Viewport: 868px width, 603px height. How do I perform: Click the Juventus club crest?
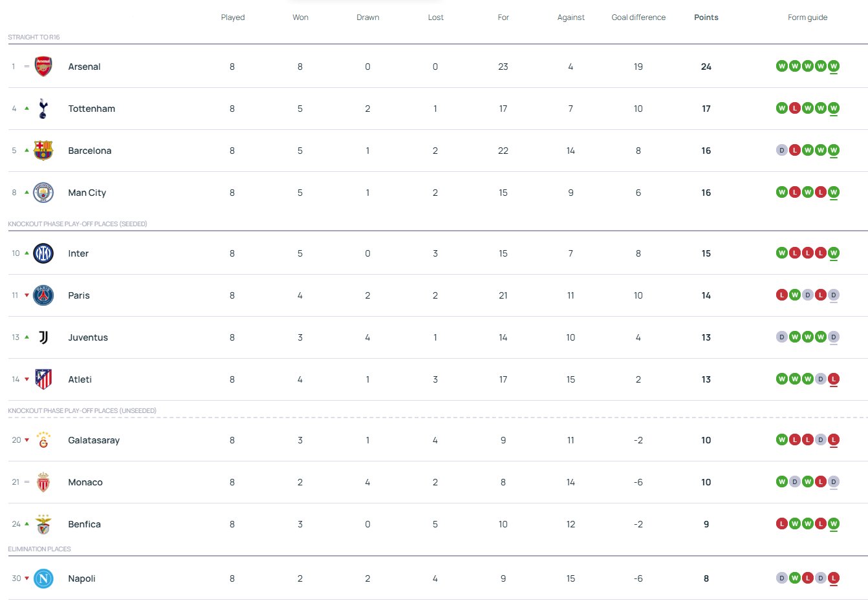pyautogui.click(x=43, y=337)
